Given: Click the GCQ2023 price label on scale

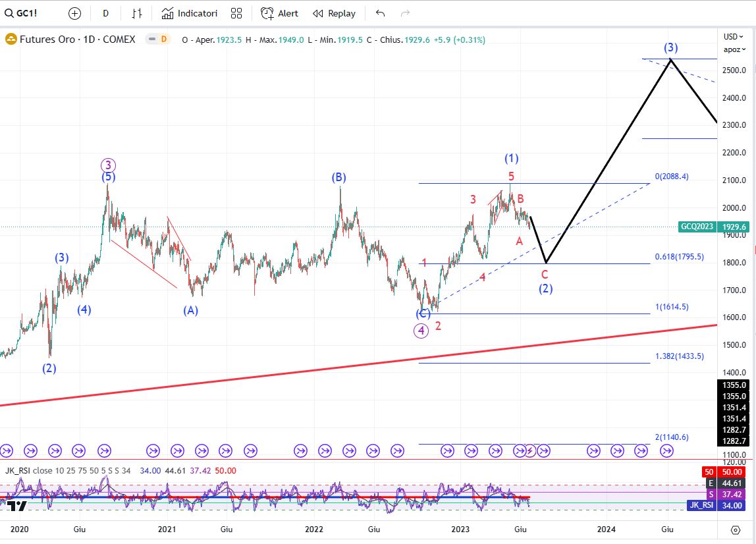Looking at the screenshot, I should pyautogui.click(x=698, y=227).
